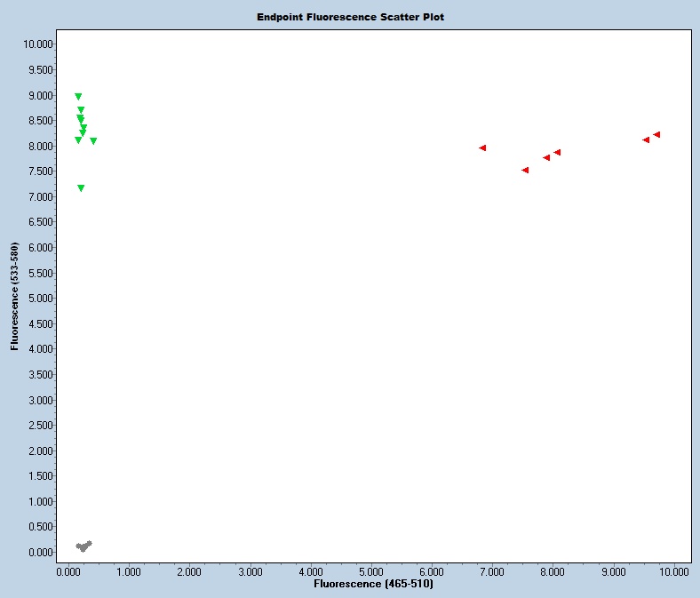The height and width of the screenshot is (598, 700).
Task: Click the 5.000 tick label on the x-axis
Action: [370, 572]
